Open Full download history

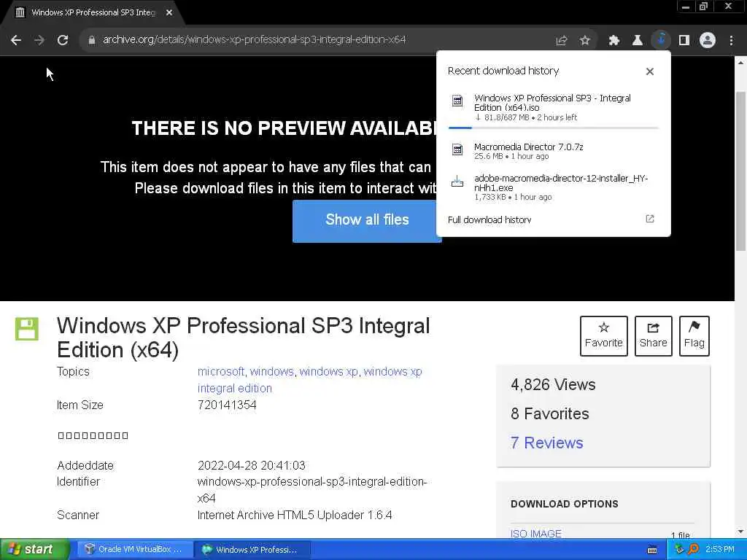click(489, 219)
